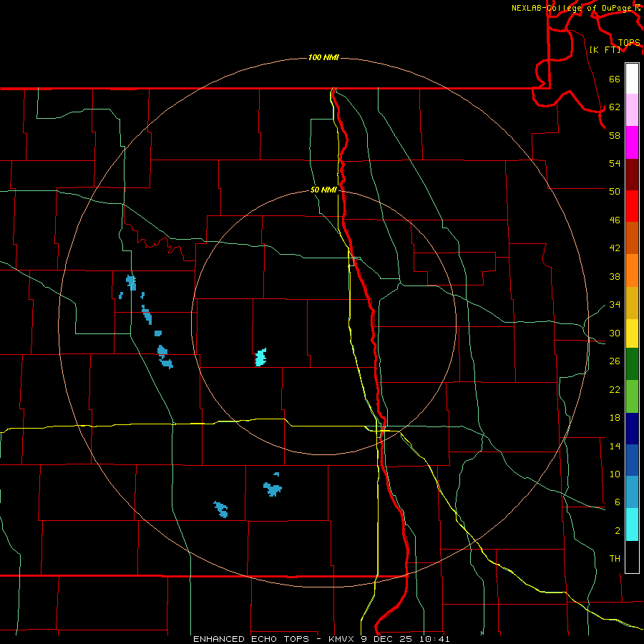Click the light pink legend swatch
The width and height of the screenshot is (644, 644).
click(x=632, y=110)
